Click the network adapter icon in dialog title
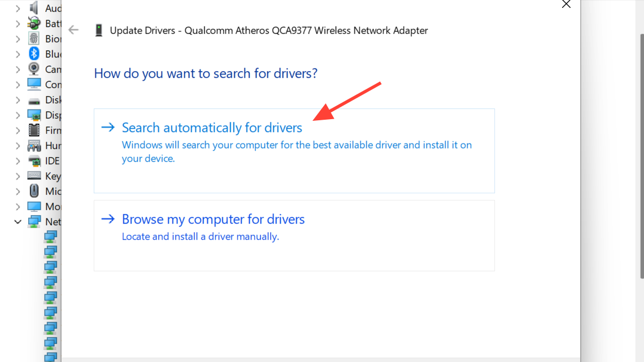 click(98, 30)
